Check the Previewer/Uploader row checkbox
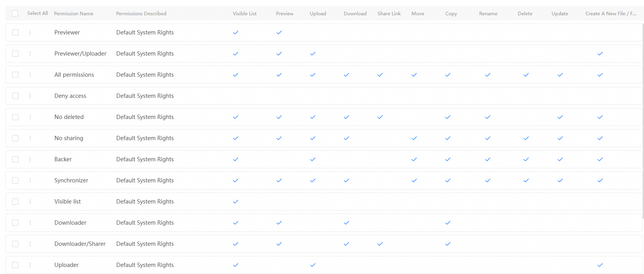The image size is (644, 274). 15,54
